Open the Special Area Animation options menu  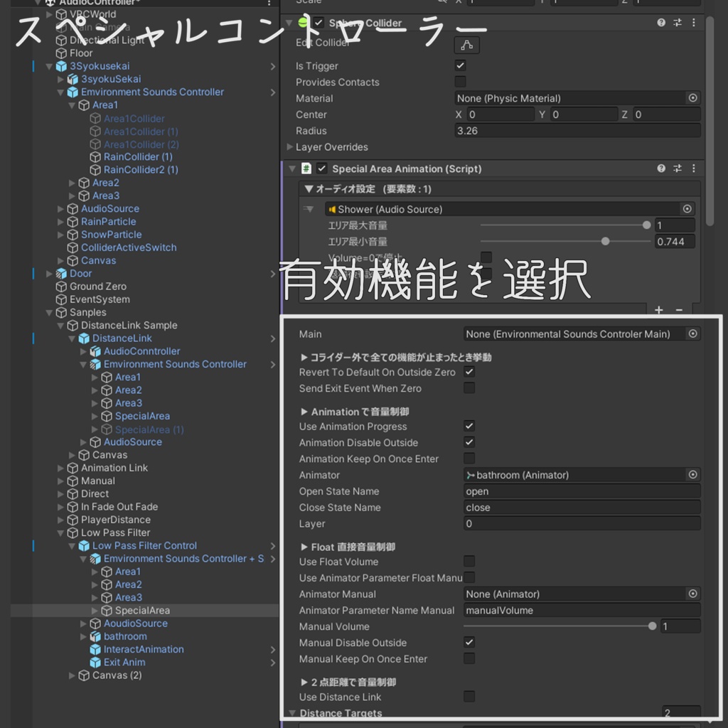(694, 168)
